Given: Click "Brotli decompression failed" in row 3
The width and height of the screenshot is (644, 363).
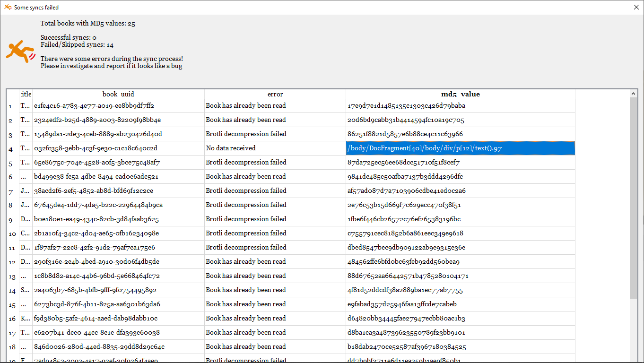Looking at the screenshot, I should (x=275, y=134).
